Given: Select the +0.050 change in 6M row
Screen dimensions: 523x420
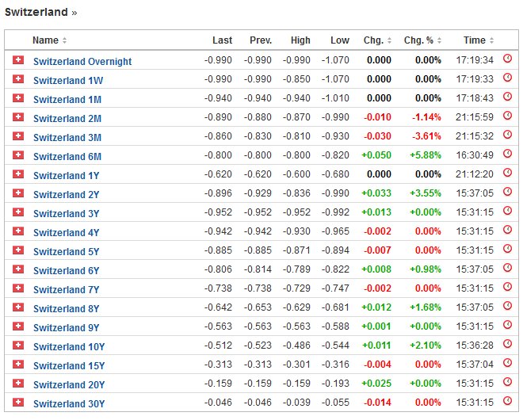Looking at the screenshot, I should click(376, 155).
